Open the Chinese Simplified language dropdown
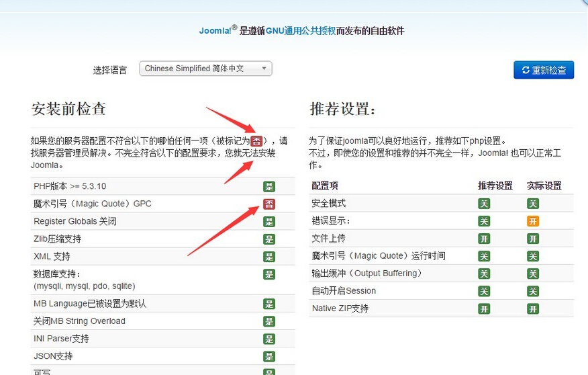Viewport: 588px width, 375px height. (205, 69)
